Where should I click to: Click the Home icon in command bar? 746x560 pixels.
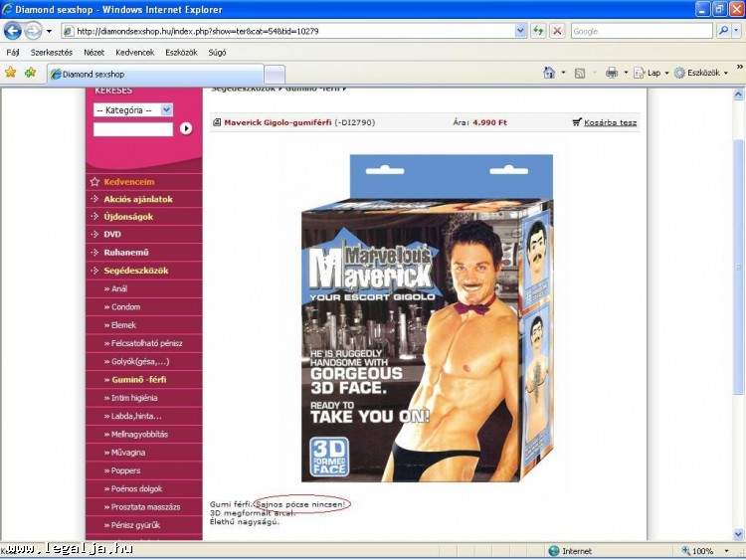point(549,73)
